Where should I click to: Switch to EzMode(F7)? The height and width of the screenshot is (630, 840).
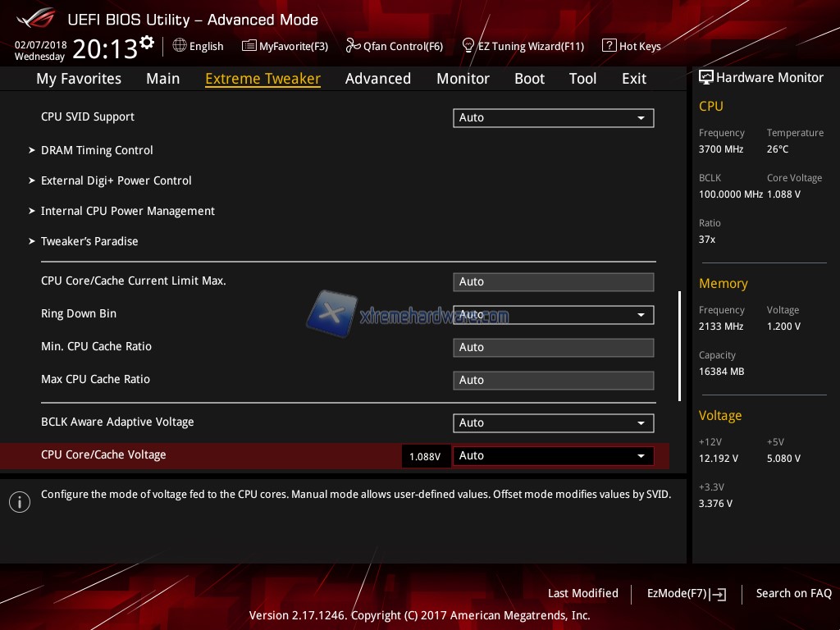coord(686,594)
